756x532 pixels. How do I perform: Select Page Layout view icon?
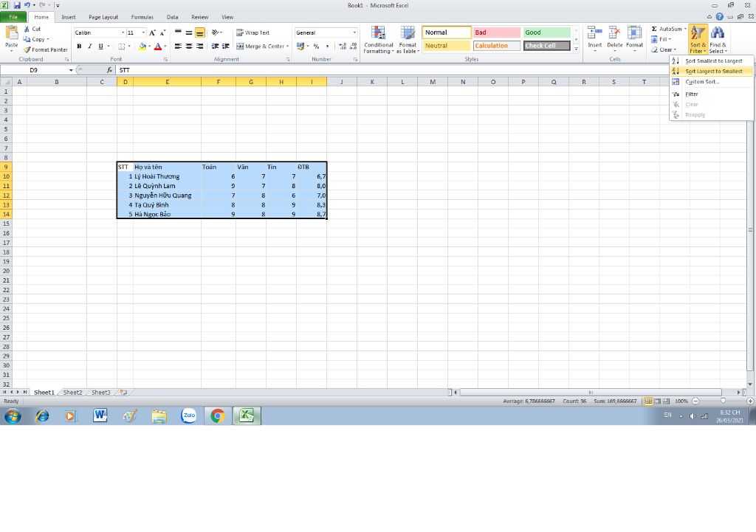point(657,401)
